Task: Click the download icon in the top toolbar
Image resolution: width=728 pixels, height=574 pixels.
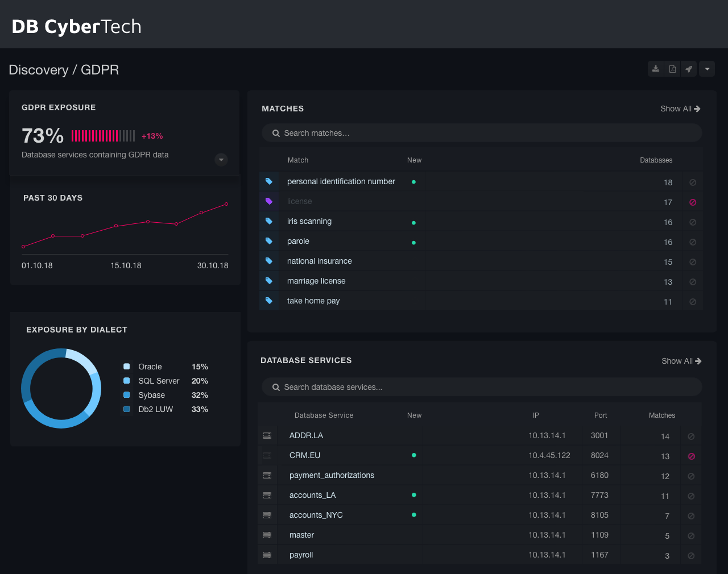Action: coord(656,69)
